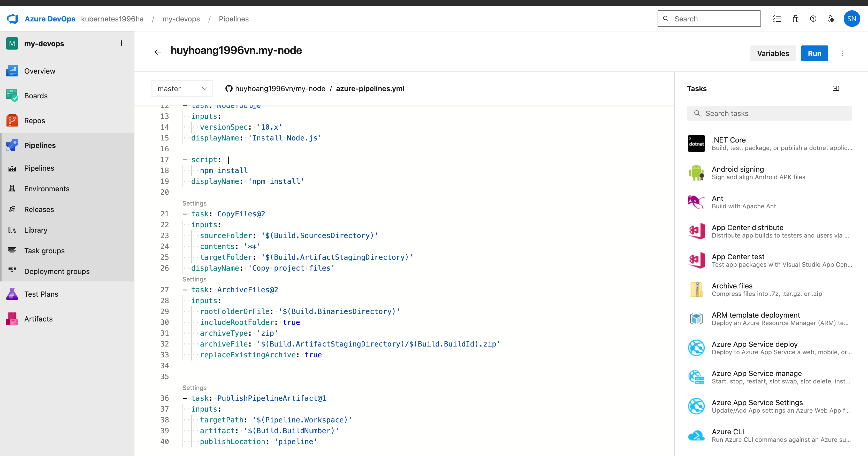The height and width of the screenshot is (456, 868).
Task: Open Task groups in the sidebar
Action: coord(67,251)
